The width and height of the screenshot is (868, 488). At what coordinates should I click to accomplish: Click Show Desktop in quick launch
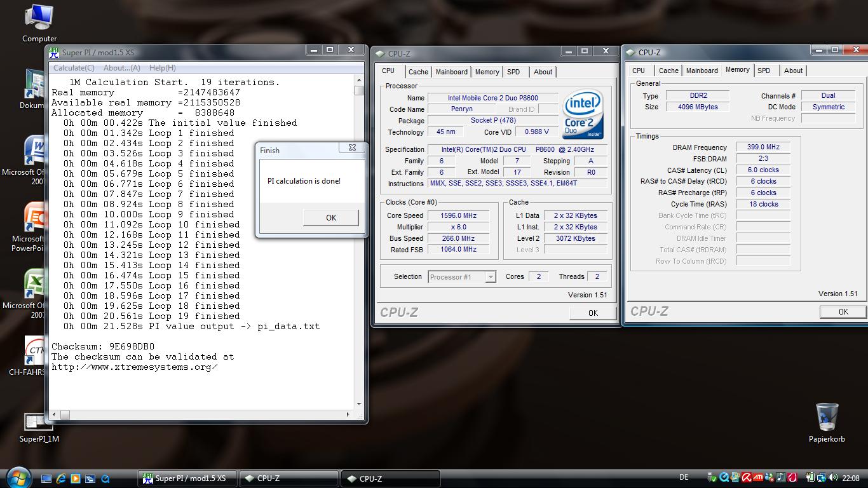click(46, 478)
